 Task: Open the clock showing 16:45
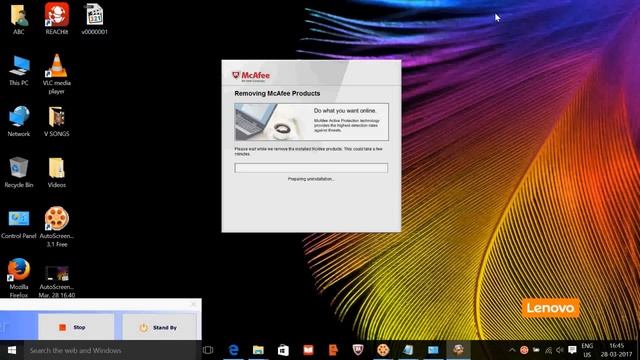tap(616, 350)
